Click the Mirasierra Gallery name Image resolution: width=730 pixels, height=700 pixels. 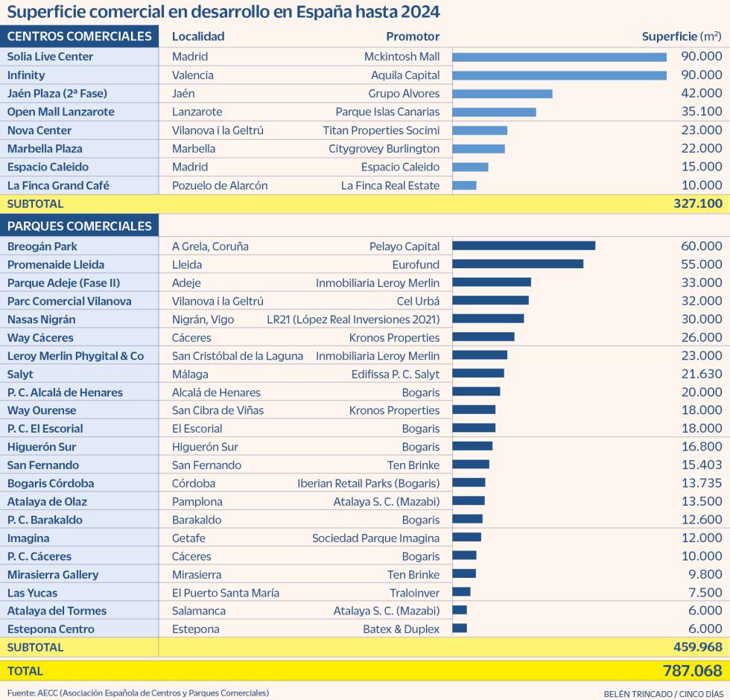53,575
